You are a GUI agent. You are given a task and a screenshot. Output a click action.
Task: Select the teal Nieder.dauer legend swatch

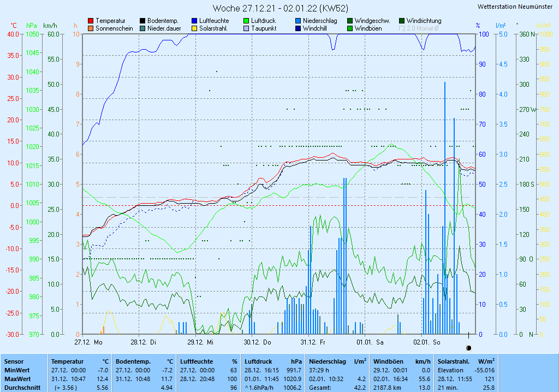point(142,28)
